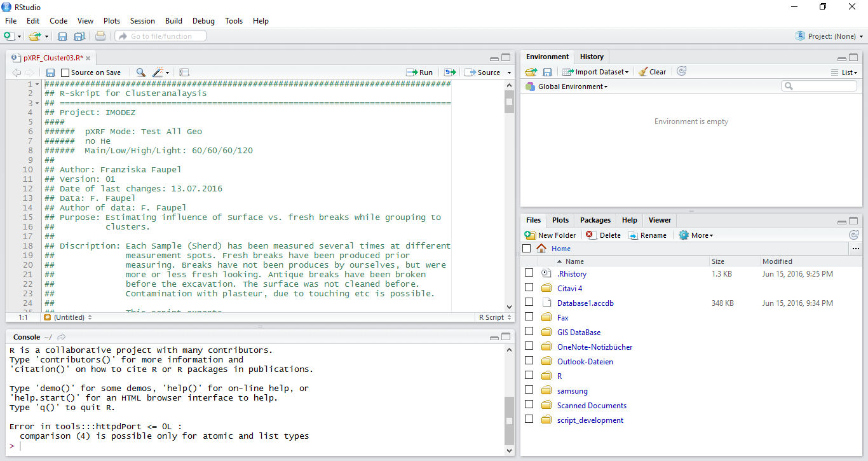The image size is (868, 461).
Task: Go back to previous source location arrow
Action: pyautogui.click(x=17, y=72)
